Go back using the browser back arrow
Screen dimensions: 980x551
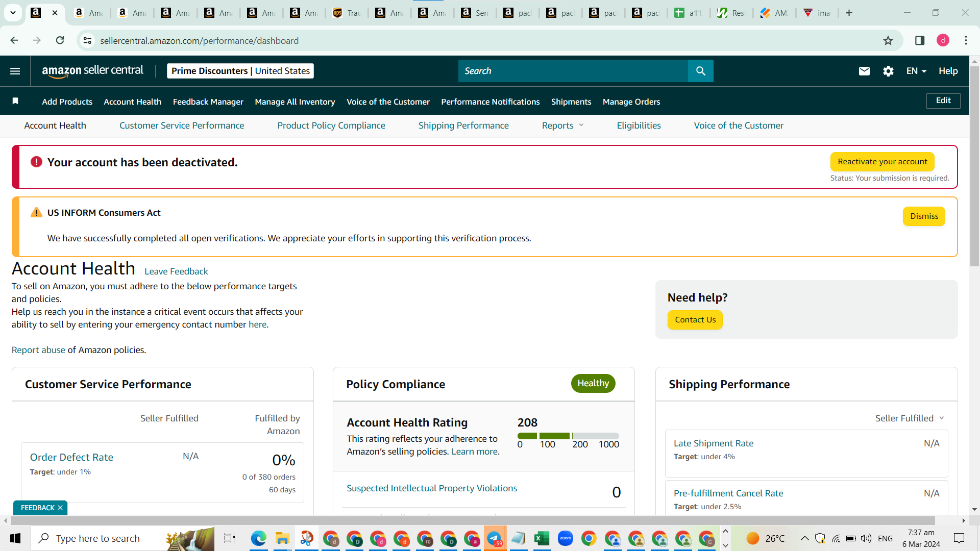(x=14, y=40)
